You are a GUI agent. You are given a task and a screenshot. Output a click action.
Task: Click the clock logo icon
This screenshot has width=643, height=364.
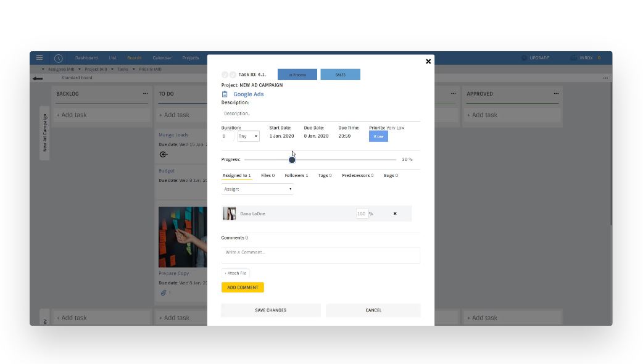click(58, 58)
